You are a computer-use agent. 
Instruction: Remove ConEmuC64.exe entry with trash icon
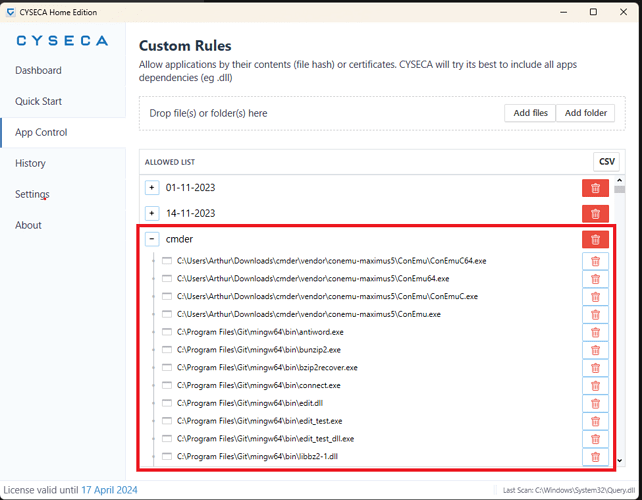595,262
